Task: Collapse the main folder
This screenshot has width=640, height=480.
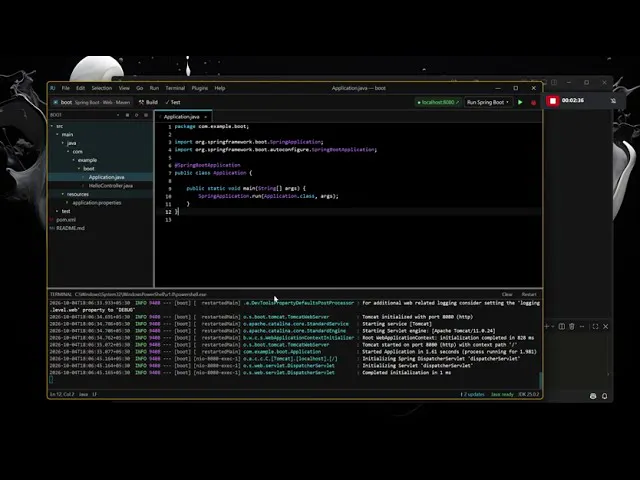Action: (58, 135)
